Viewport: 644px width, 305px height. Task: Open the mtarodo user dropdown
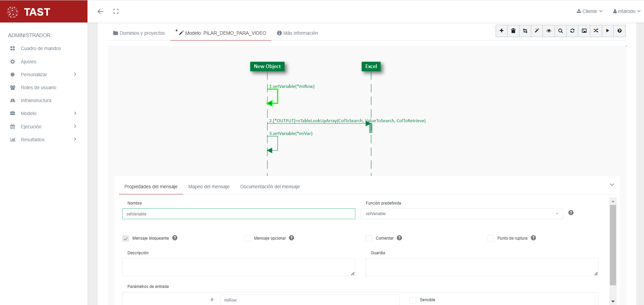(x=627, y=11)
